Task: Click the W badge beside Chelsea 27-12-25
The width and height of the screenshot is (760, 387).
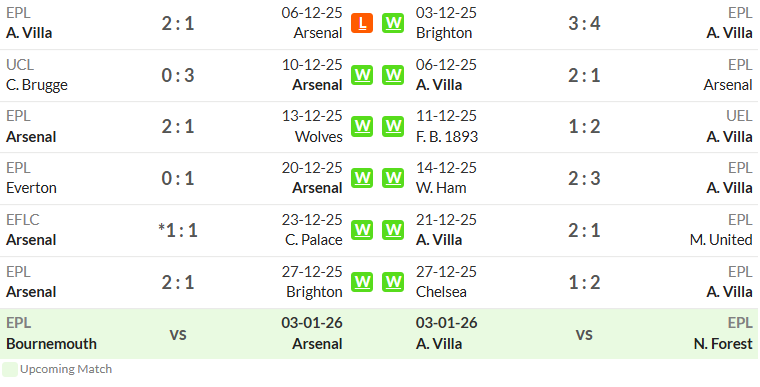Action: pos(393,282)
